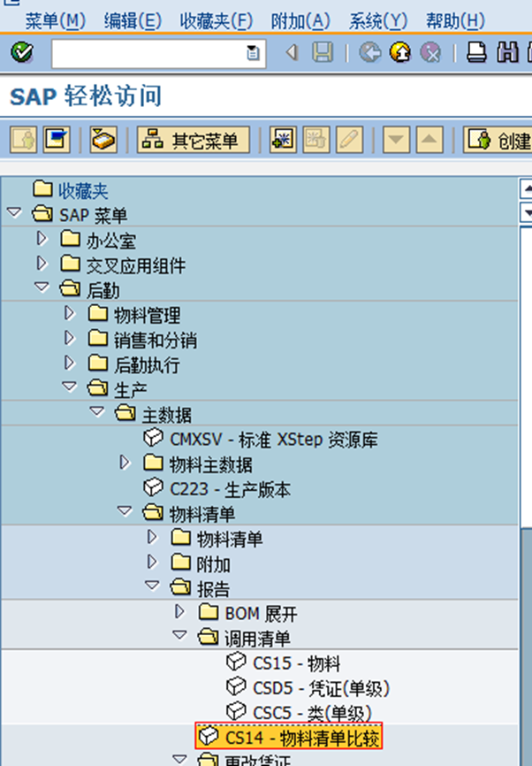Select CSC5 - 类(单级) transaction
The width and height of the screenshot is (532, 766).
click(312, 713)
